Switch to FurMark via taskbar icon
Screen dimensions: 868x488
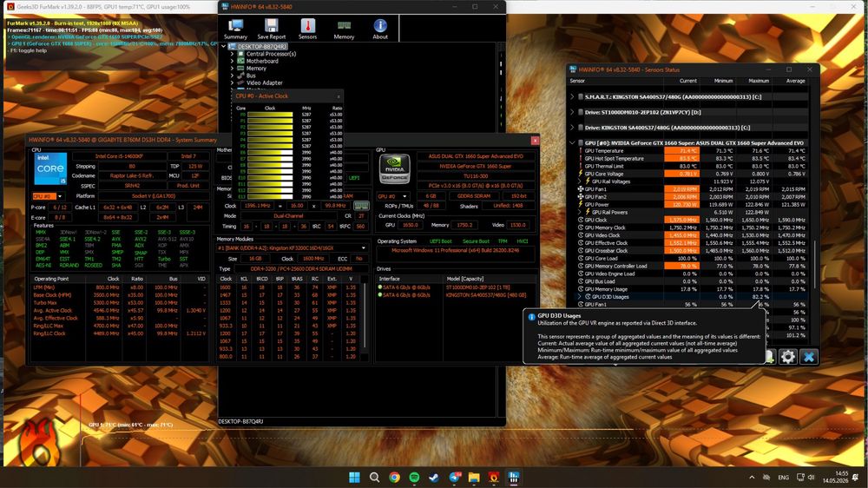(494, 478)
